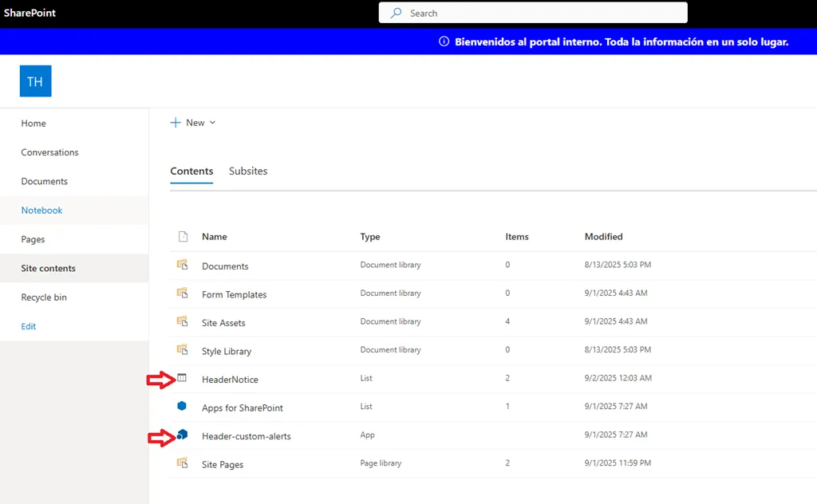Click the HeaderNotice list icon
Screen dimensions: 817x504
tap(182, 379)
